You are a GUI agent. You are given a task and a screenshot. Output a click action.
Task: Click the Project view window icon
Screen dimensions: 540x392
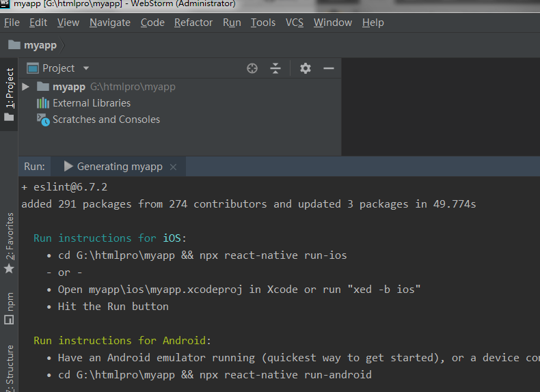point(33,68)
